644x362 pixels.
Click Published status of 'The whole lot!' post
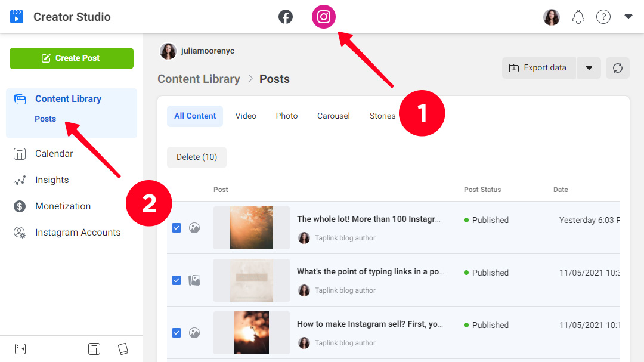pyautogui.click(x=487, y=220)
